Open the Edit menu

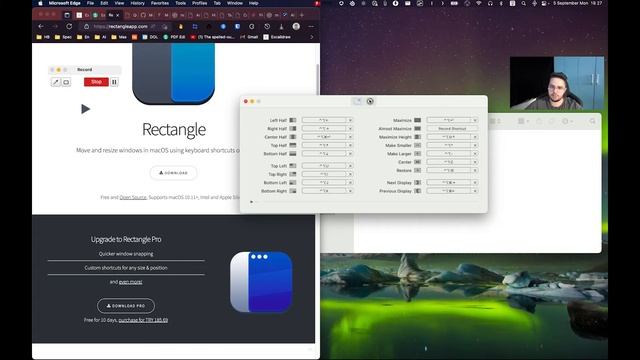click(104, 3)
